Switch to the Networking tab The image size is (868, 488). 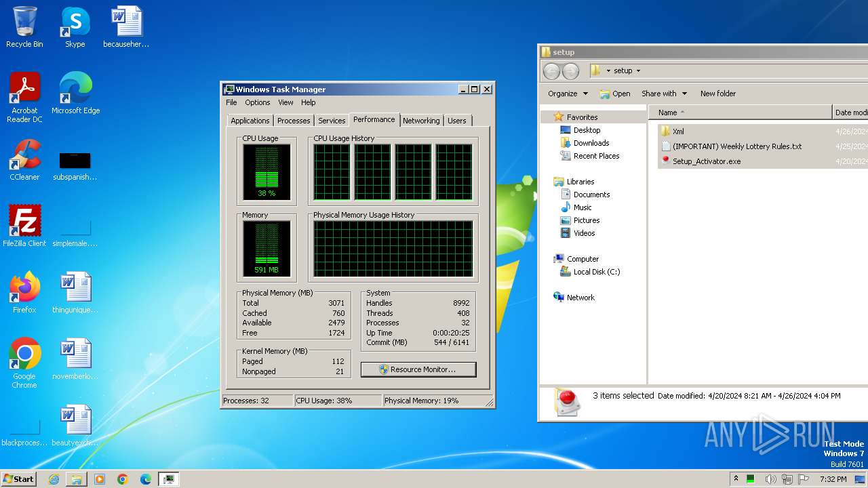pyautogui.click(x=421, y=121)
